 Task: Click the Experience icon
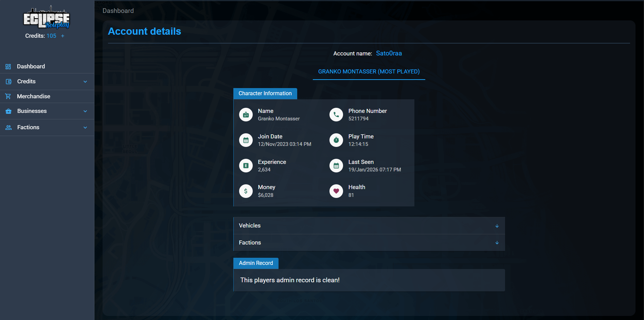coord(246,166)
